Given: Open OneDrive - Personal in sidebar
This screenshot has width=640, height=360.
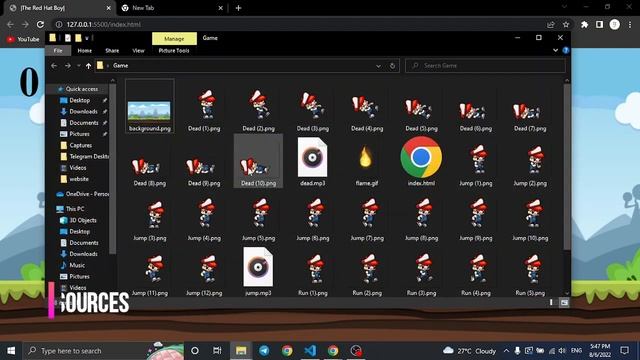Looking at the screenshot, I should (82, 194).
